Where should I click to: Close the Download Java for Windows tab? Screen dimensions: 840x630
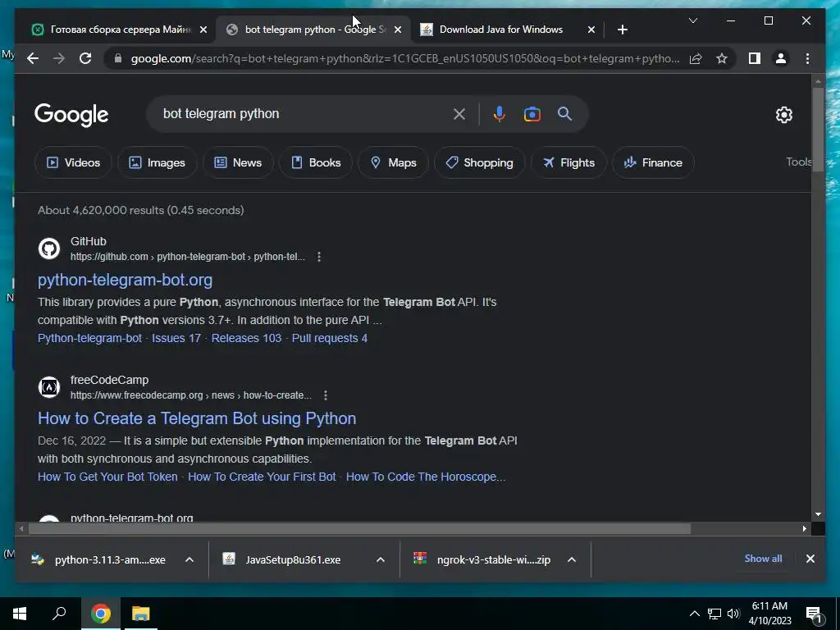click(x=591, y=30)
